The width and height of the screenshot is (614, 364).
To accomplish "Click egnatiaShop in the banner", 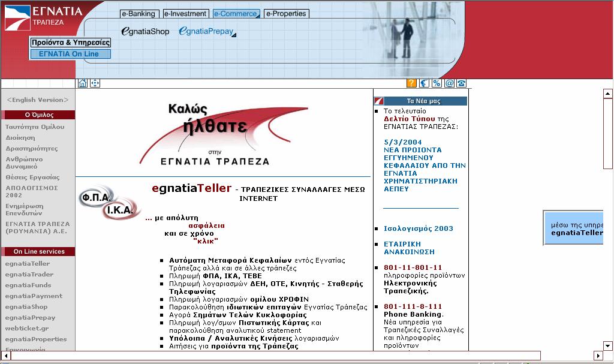I will coord(145,31).
